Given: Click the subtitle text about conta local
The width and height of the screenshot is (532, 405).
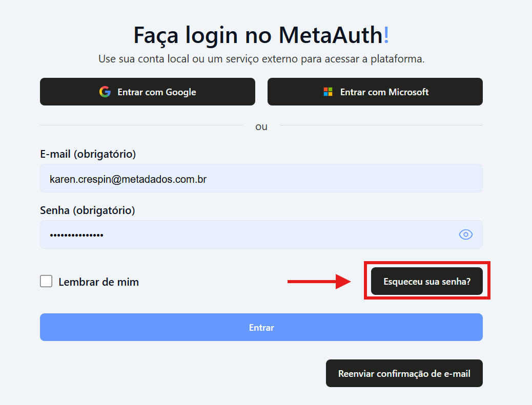Looking at the screenshot, I should 261,59.
